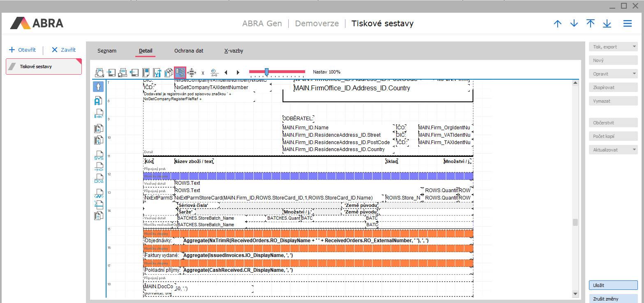Select the page with letter A tool

pyautogui.click(x=98, y=129)
